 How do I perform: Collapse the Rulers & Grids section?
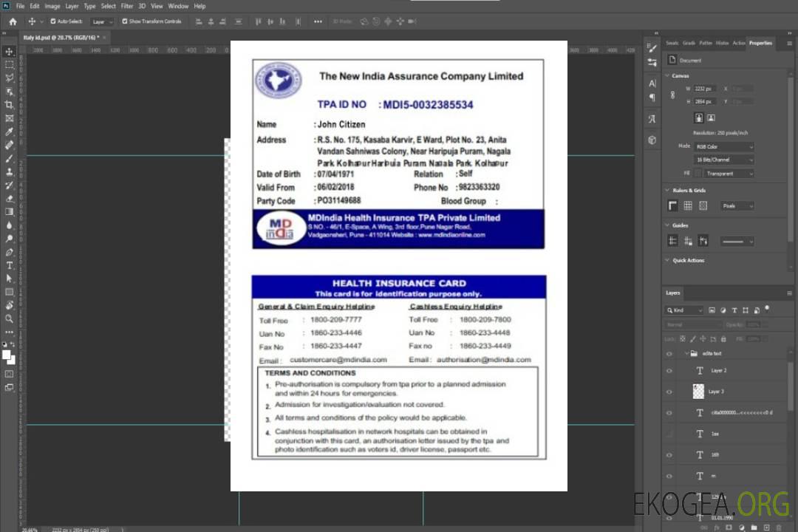[x=667, y=190]
